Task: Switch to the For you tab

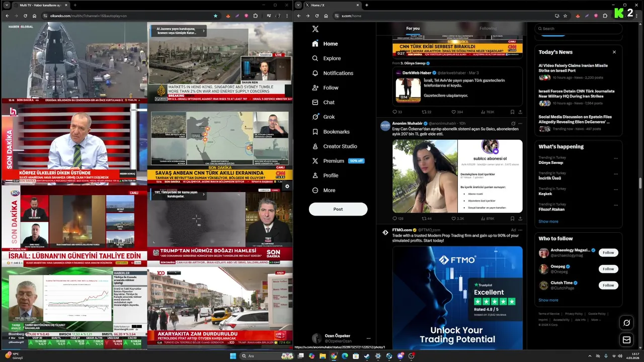Action: click(x=413, y=29)
